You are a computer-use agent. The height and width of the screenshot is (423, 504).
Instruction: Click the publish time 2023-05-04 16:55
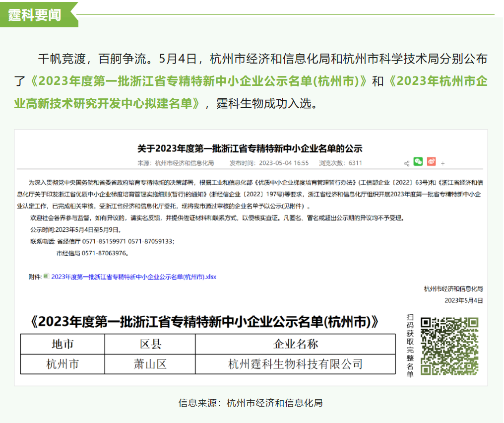pos(269,163)
